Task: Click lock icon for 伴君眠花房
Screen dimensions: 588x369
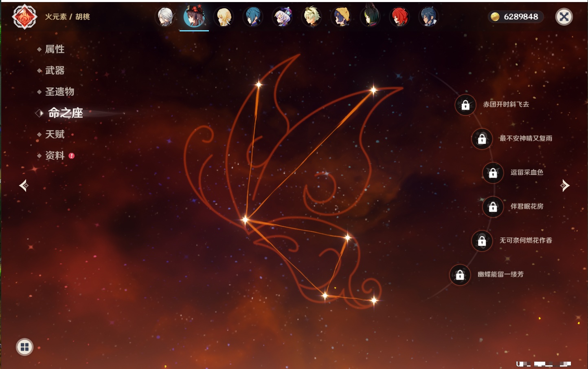Action: click(493, 207)
